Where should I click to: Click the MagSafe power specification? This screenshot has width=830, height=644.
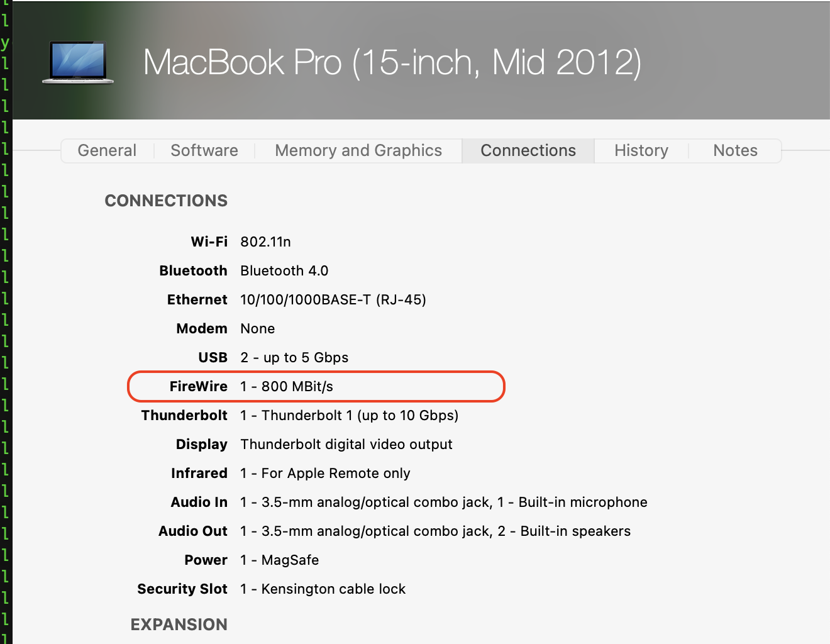[279, 560]
